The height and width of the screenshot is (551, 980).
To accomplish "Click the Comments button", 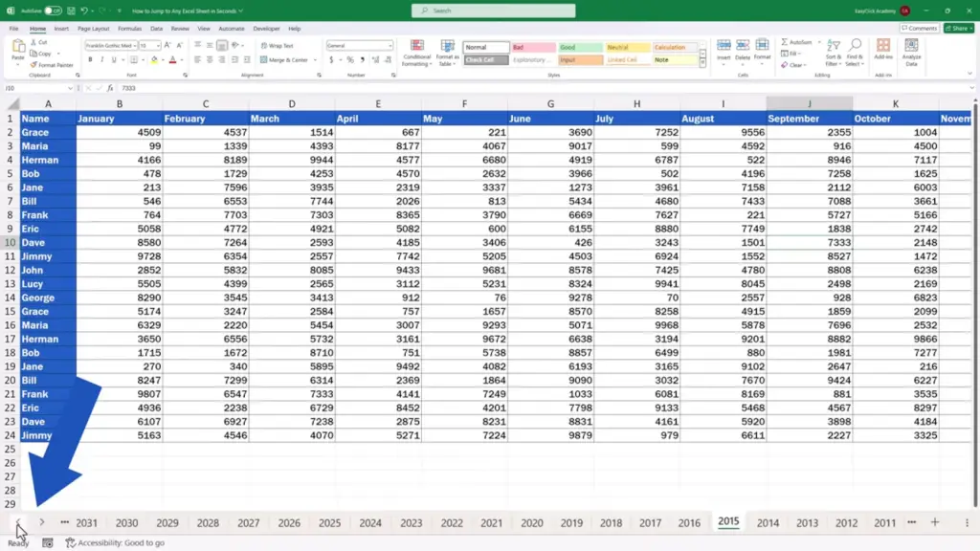I will [920, 28].
